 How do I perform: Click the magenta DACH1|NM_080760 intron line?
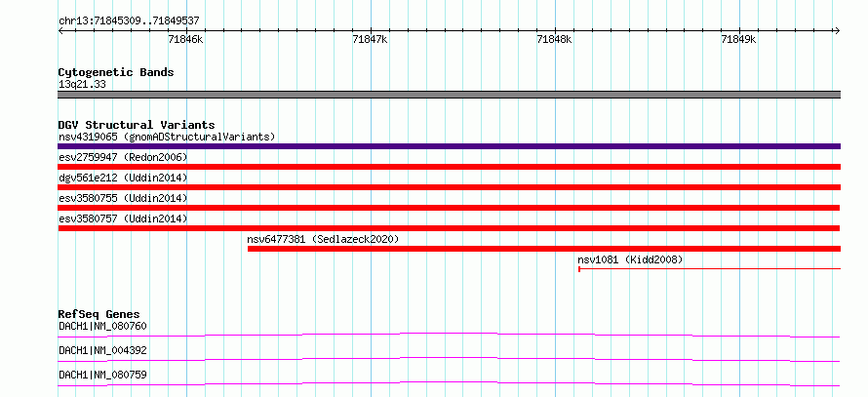click(x=449, y=335)
